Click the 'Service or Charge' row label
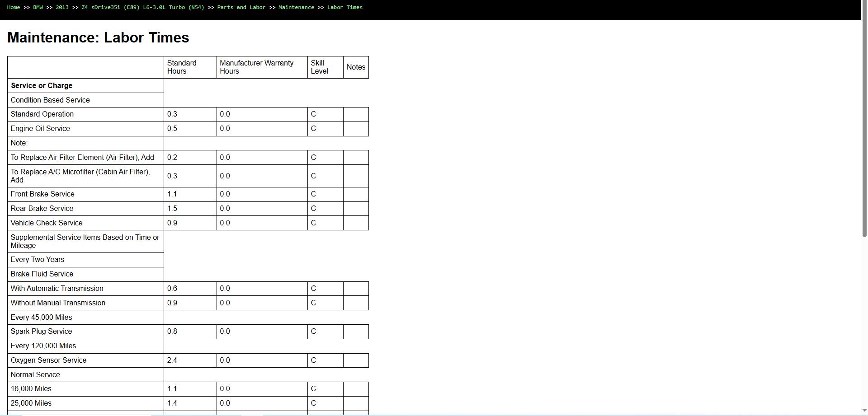The height and width of the screenshot is (416, 868). 42,86
